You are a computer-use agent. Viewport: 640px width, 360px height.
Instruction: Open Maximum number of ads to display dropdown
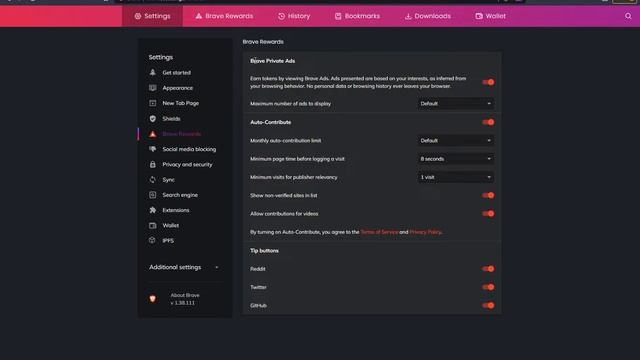[x=456, y=104]
